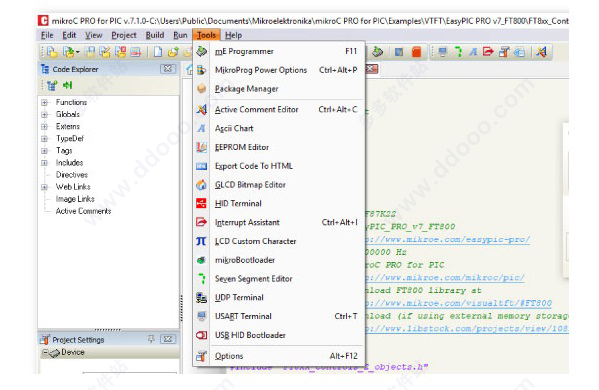Click the blue square toolbar icon

(x=399, y=52)
